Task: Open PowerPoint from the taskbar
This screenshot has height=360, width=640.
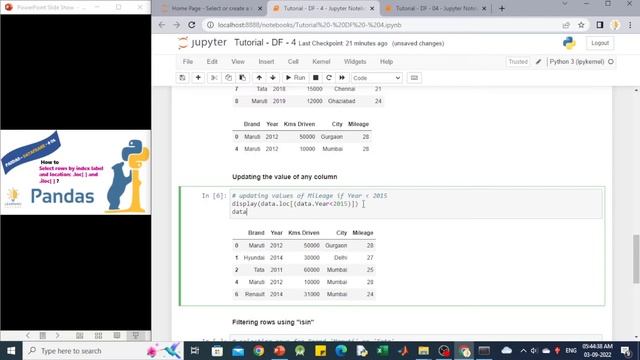Action: [280, 351]
